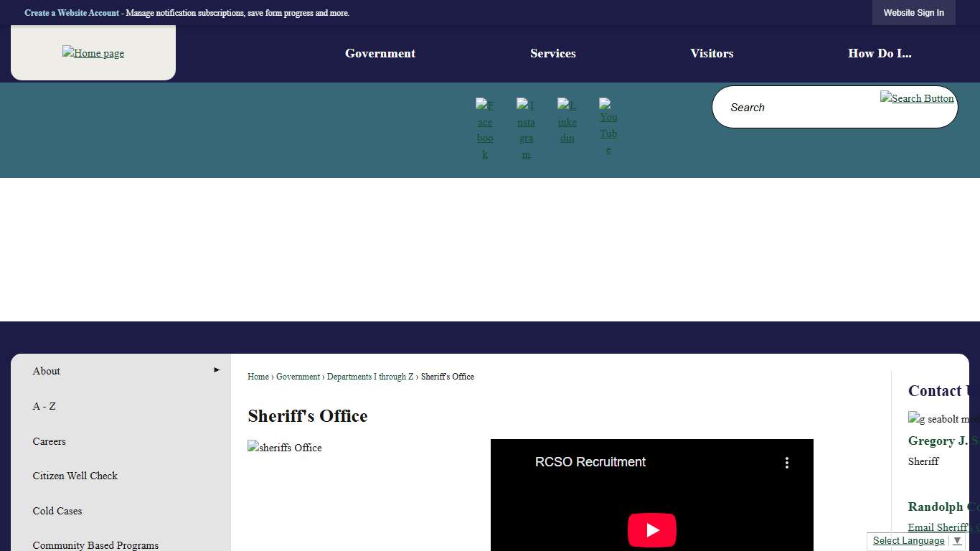Screen dimensions: 980x551
Task: Open the Facebook social media icon
Action: tap(485, 129)
